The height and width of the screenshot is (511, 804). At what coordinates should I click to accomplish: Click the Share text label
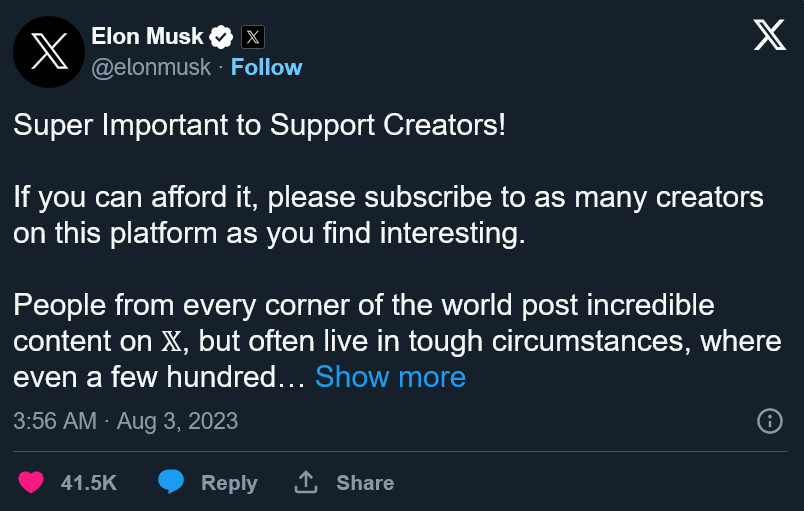pos(364,483)
